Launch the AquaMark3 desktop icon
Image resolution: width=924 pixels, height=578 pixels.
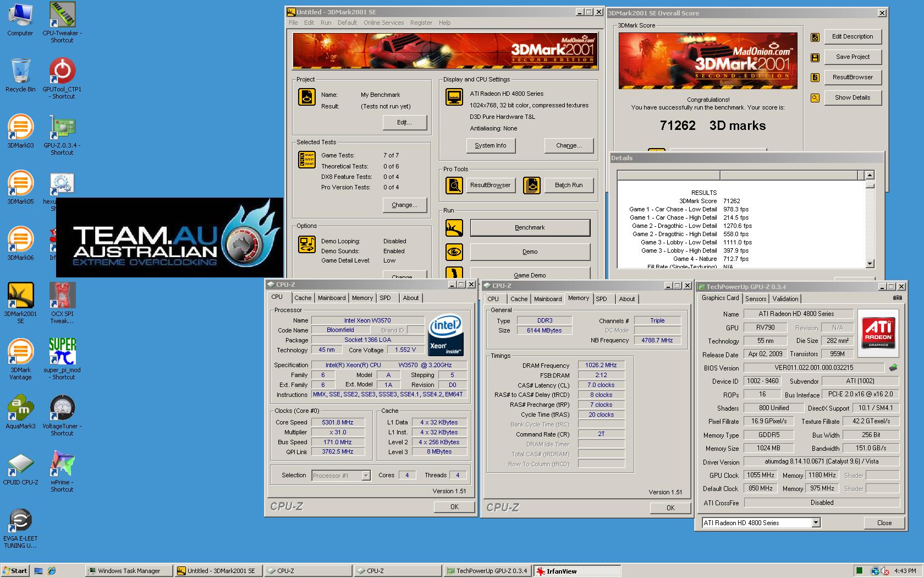click(20, 412)
